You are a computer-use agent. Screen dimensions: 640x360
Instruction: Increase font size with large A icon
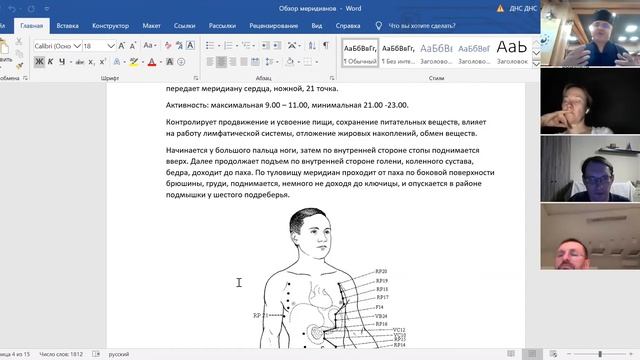click(x=122, y=46)
